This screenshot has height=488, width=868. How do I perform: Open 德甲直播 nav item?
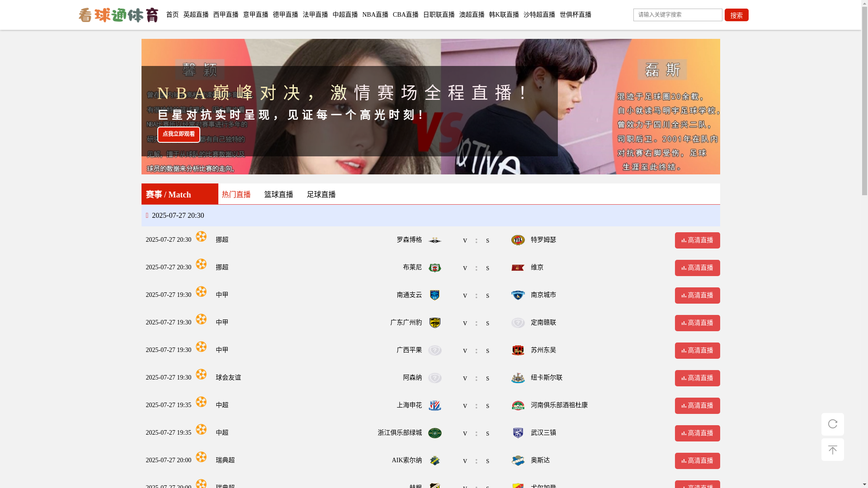[285, 15]
